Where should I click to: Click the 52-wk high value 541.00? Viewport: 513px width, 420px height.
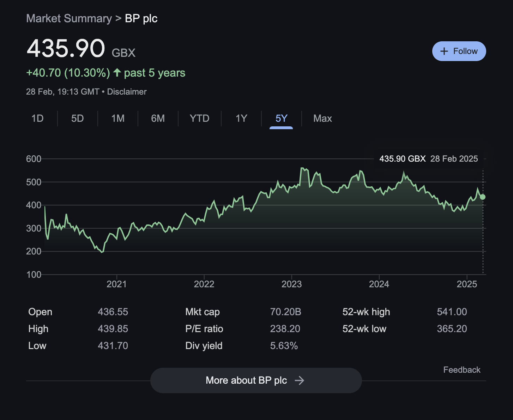point(452,312)
